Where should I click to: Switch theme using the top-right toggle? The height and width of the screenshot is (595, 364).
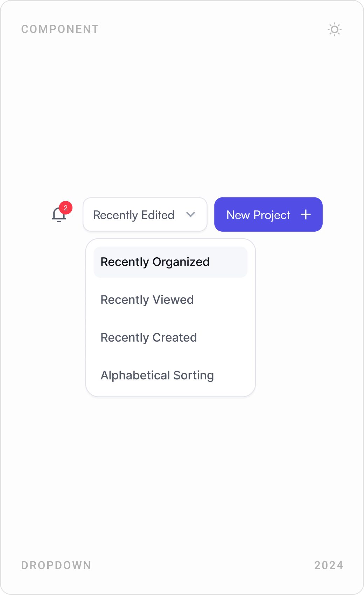pyautogui.click(x=335, y=30)
